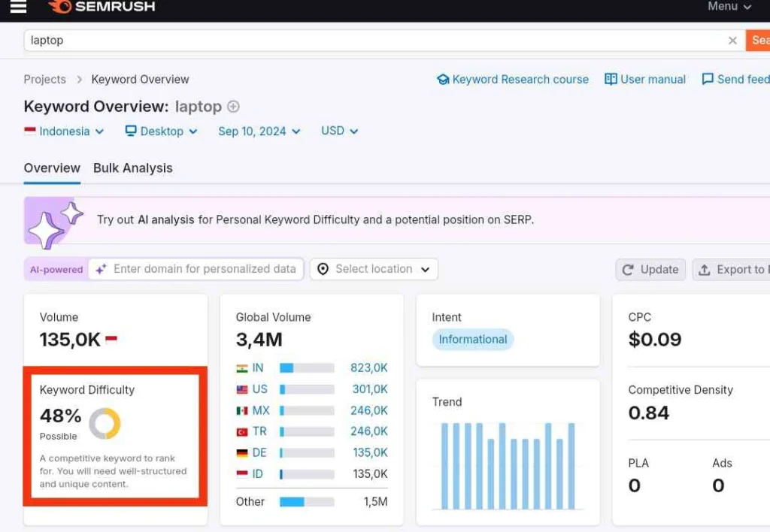Viewport: 770px width, 532px height.
Task: Click the 246,0K Mexico volume value
Action: coord(368,411)
